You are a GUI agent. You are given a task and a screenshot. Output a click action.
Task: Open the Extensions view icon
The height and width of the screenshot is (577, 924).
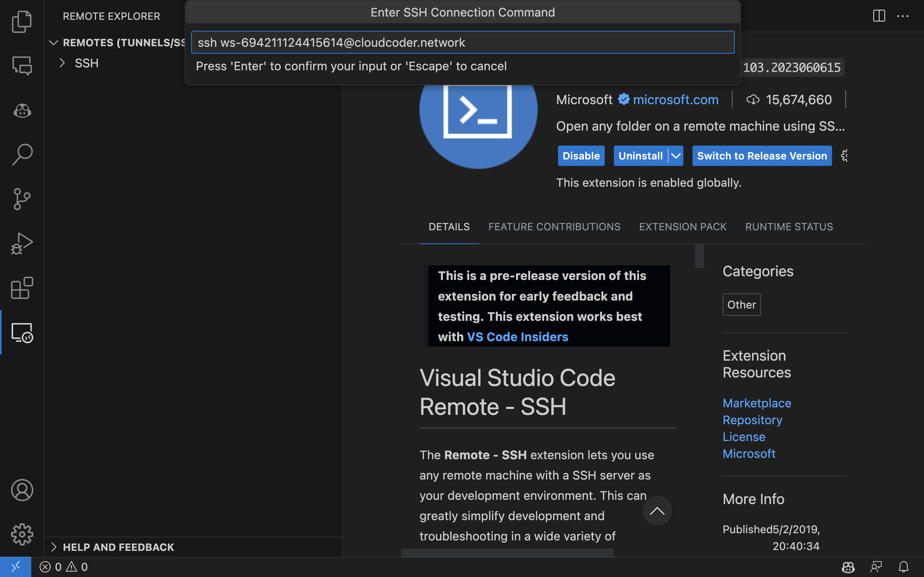(x=22, y=288)
